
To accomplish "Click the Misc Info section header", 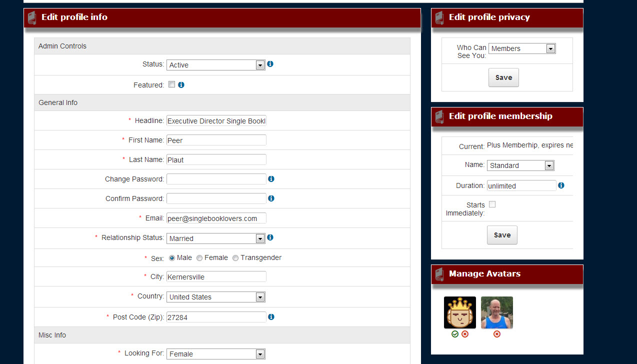I will click(222, 335).
